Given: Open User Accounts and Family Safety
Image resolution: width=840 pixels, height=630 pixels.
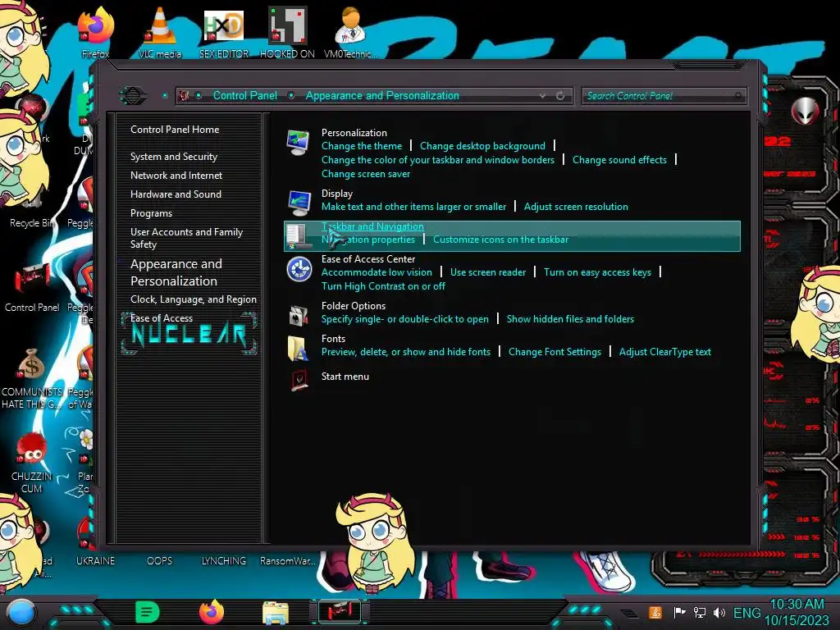Looking at the screenshot, I should pos(186,238).
